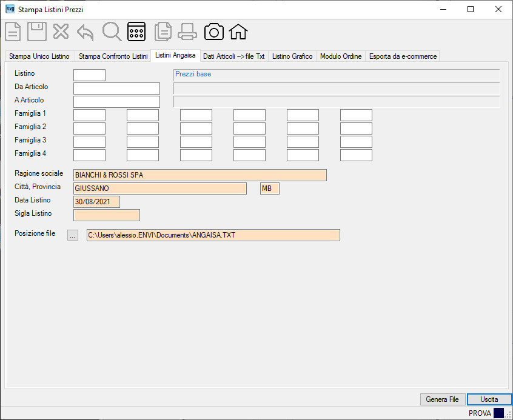Screen dimensions: 513x420
Task: Click the printer toolbar icon
Action: pos(187,32)
